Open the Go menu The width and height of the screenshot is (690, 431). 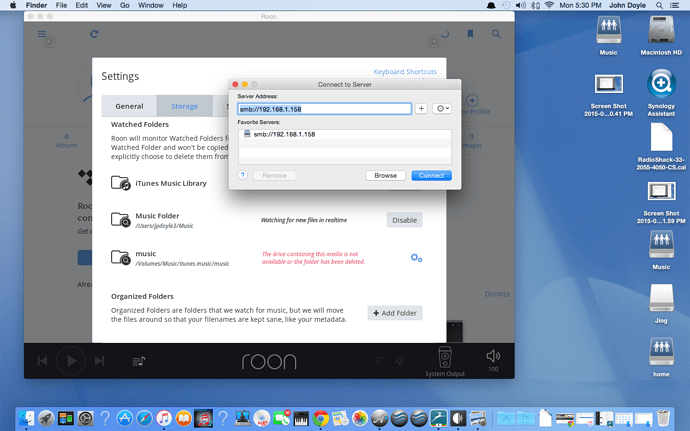[x=125, y=5]
